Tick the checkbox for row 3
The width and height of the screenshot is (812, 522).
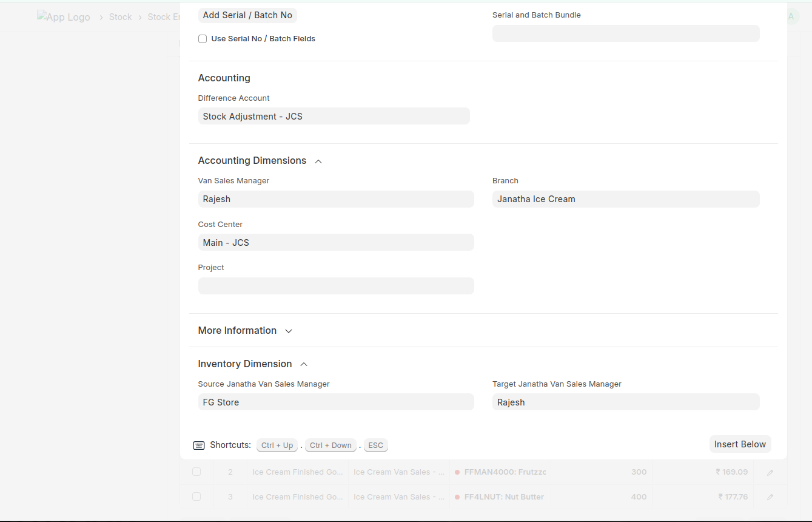pos(196,497)
